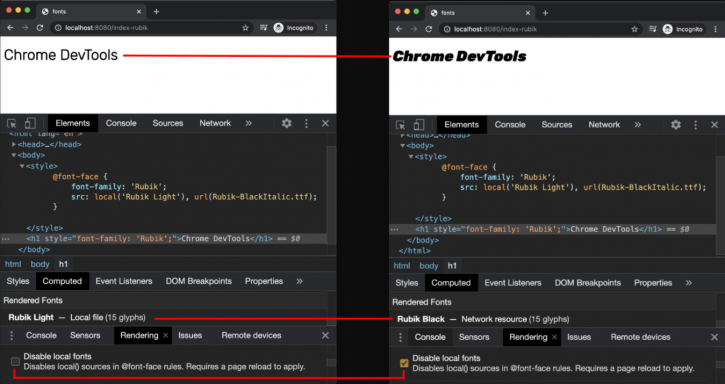Open Sources tab in left DevTools
725x384 pixels.
point(168,123)
